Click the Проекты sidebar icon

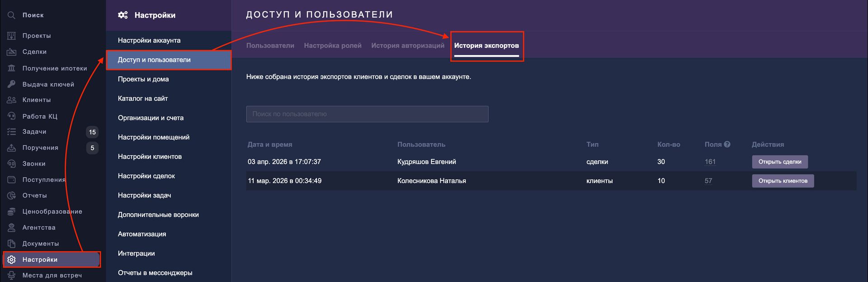tap(11, 36)
